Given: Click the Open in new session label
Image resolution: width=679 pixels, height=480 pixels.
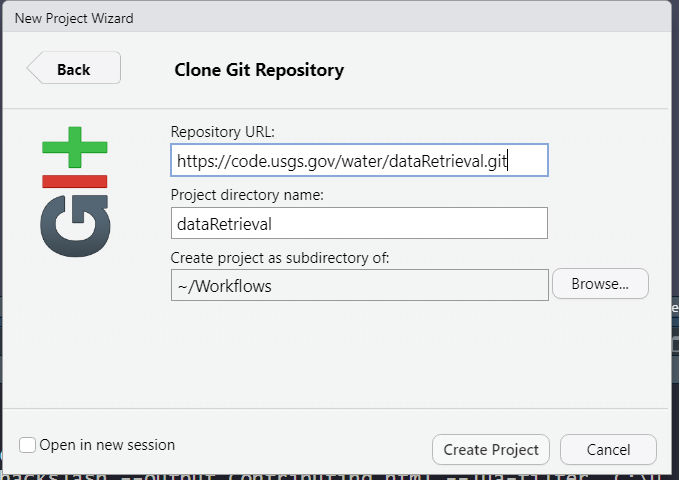Looking at the screenshot, I should (107, 446).
